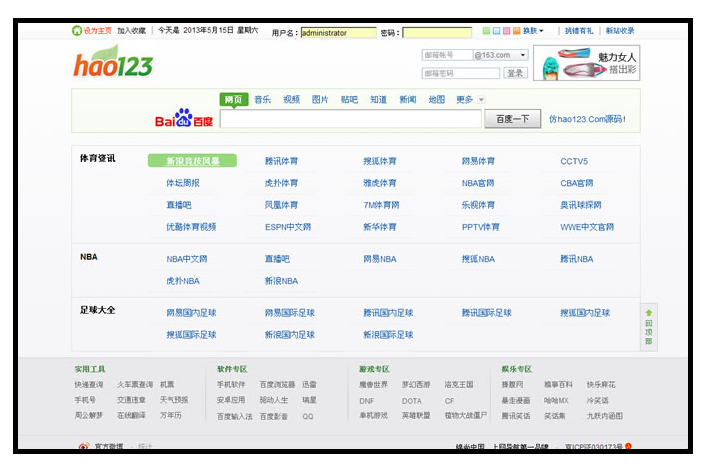This screenshot has width=711, height=473.
Task: Open the hao123 logo link
Action: pyautogui.click(x=113, y=62)
